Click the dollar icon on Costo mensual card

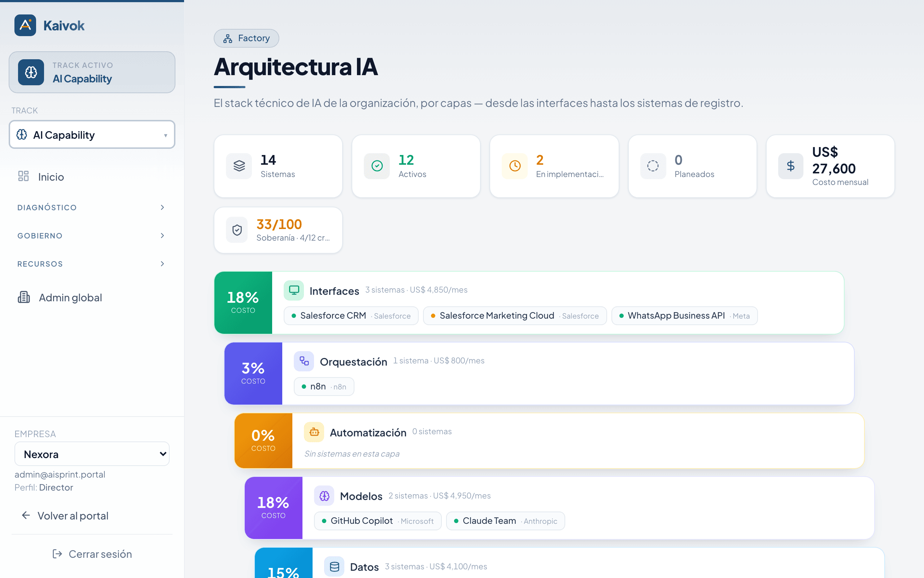[791, 166]
